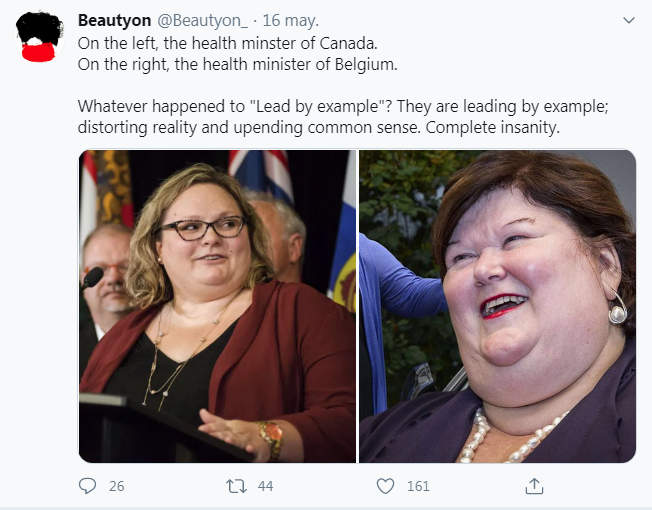Viewport: 652px width, 510px height.
Task: Click the pearl earring in the right photo
Action: [617, 308]
